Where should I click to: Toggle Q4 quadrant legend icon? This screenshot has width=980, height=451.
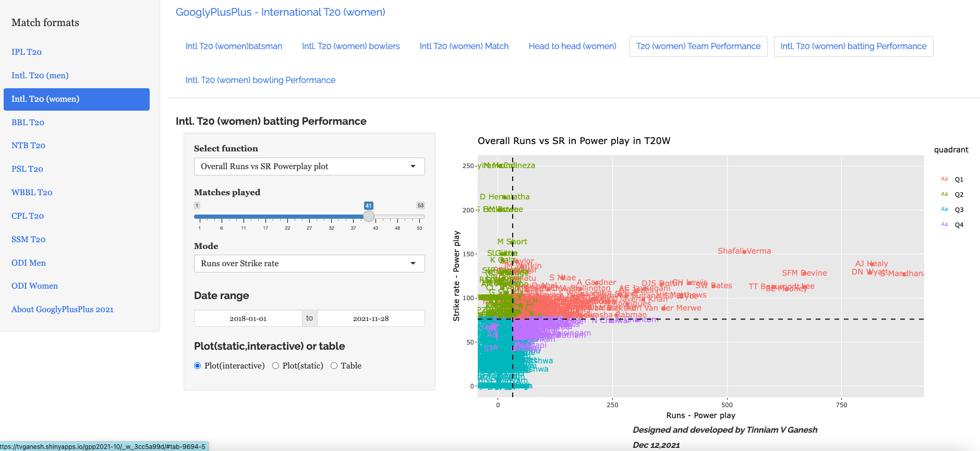pos(945,224)
